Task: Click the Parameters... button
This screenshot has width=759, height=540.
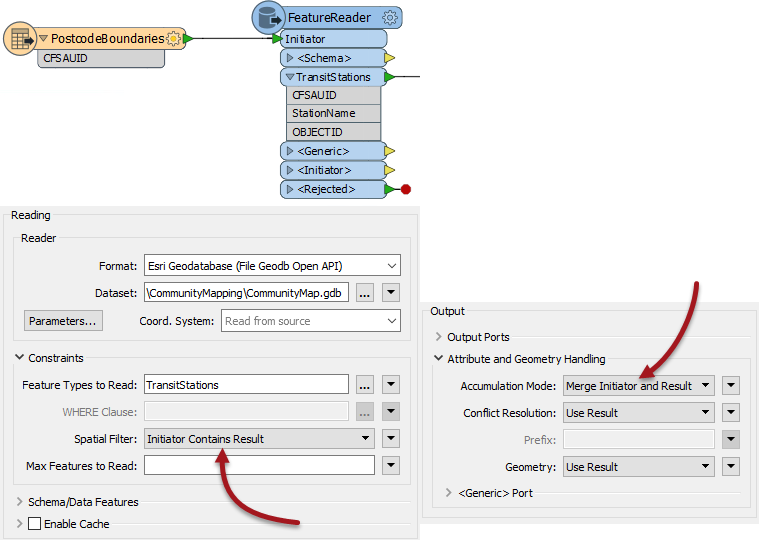Action: [x=63, y=321]
